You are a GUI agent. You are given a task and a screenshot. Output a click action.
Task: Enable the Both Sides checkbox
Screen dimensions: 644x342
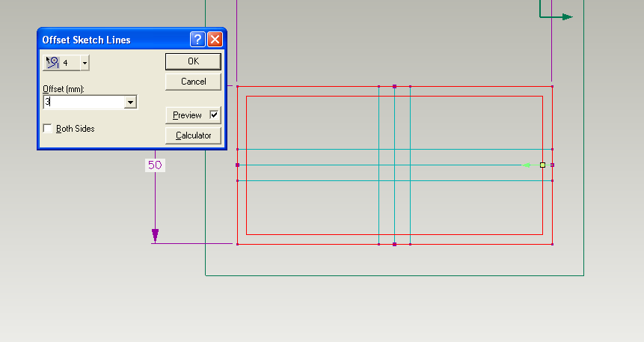[x=48, y=128]
